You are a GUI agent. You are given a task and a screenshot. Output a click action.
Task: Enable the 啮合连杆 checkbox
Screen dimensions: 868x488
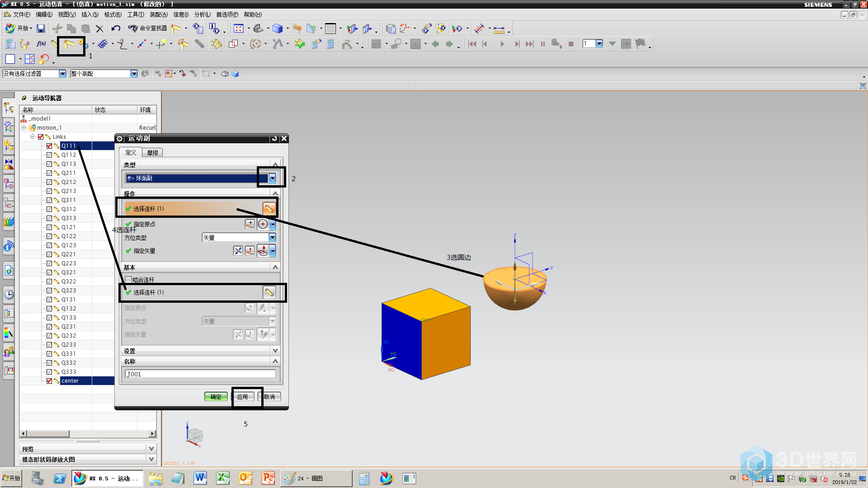[128, 280]
